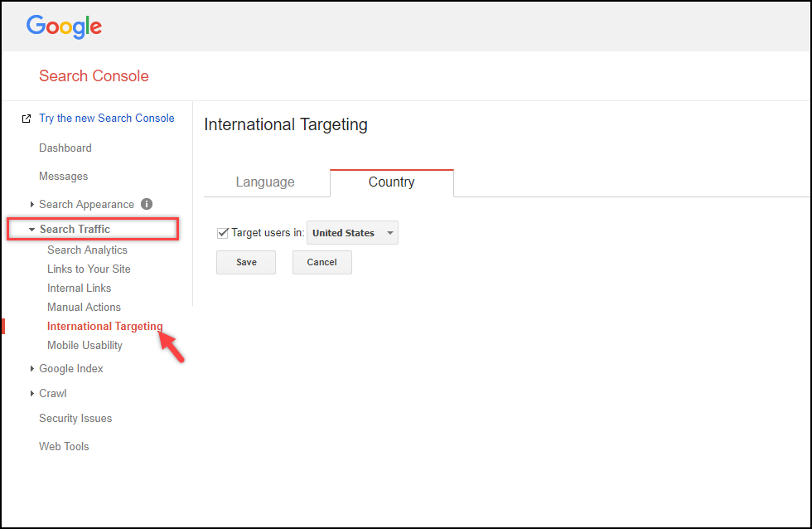Open Try the new Search Console link

tap(107, 118)
